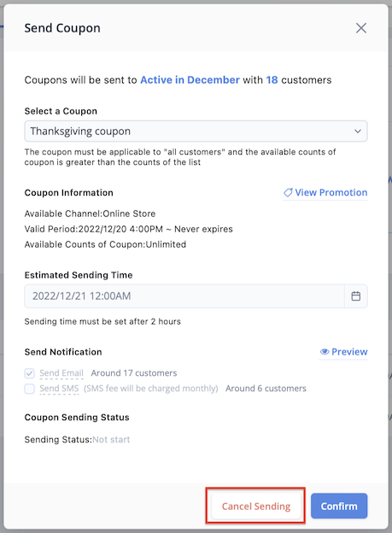Click the eye icon next to Preview
Screen dimensions: 392x533
325,352
